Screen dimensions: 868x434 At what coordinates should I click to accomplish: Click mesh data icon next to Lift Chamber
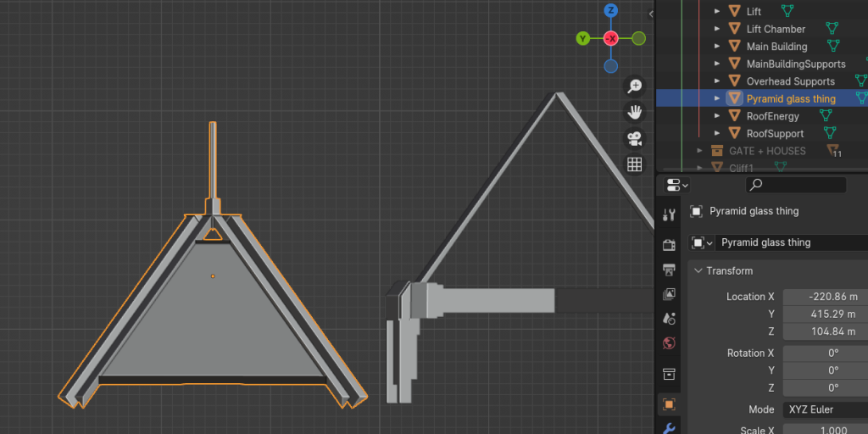tap(832, 28)
